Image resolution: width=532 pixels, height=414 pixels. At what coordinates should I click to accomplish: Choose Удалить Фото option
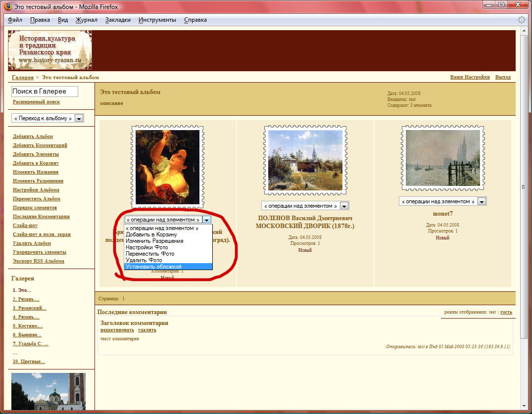(168, 260)
